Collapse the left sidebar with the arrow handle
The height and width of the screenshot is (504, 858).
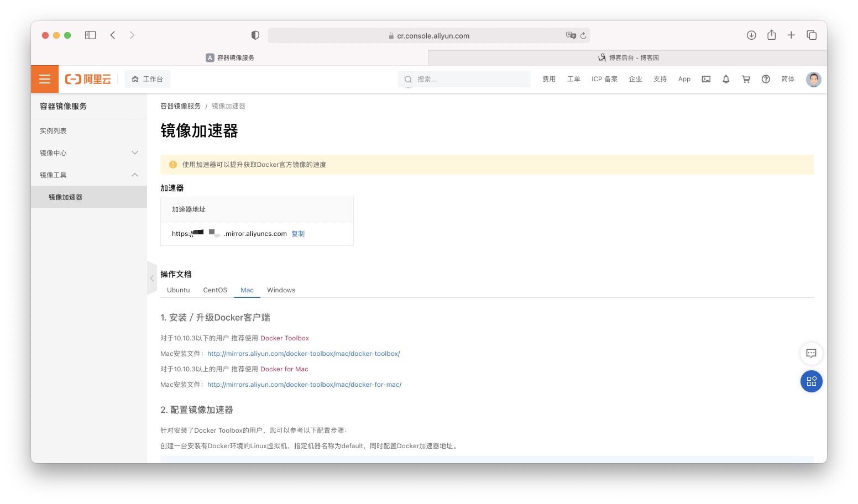(x=152, y=278)
